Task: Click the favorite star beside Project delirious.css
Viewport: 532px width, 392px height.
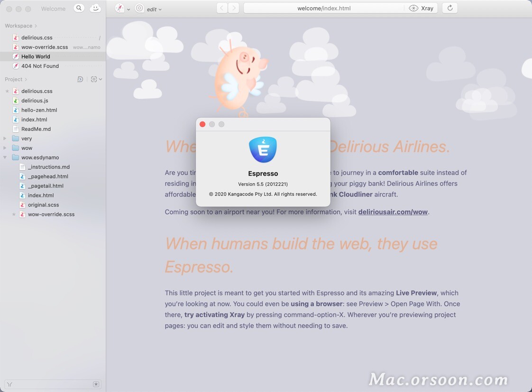Action: (x=7, y=91)
